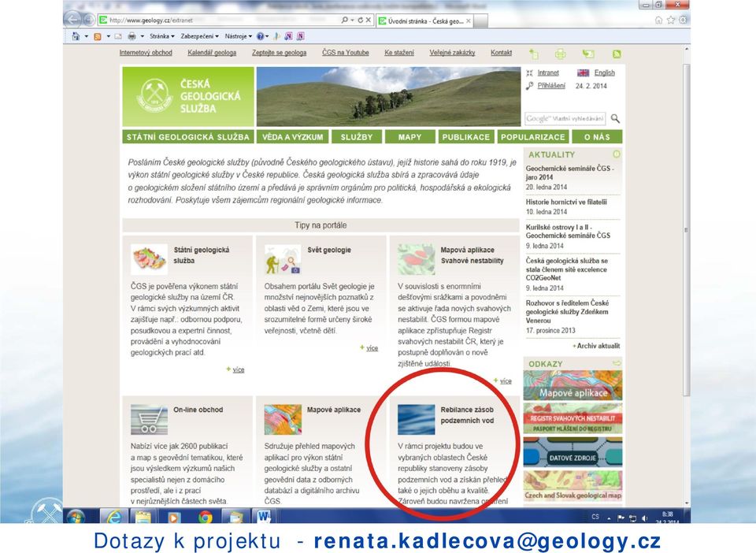This screenshot has width=756, height=553.
Task: Click ČGS na Youtube link
Action: (x=345, y=53)
